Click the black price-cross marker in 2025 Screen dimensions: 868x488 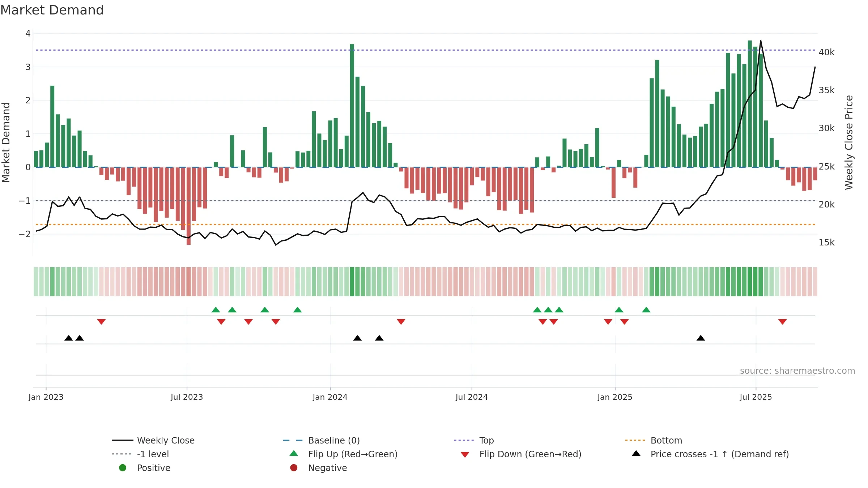pyautogui.click(x=701, y=338)
